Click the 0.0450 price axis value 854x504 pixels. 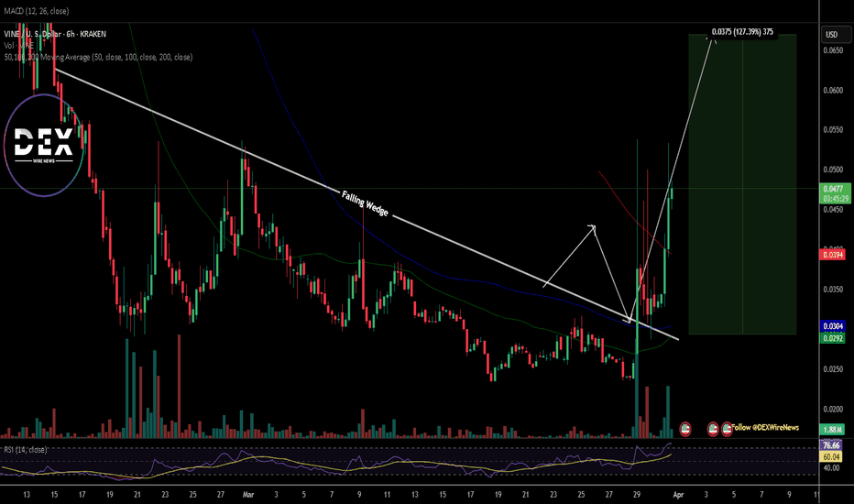click(833, 209)
